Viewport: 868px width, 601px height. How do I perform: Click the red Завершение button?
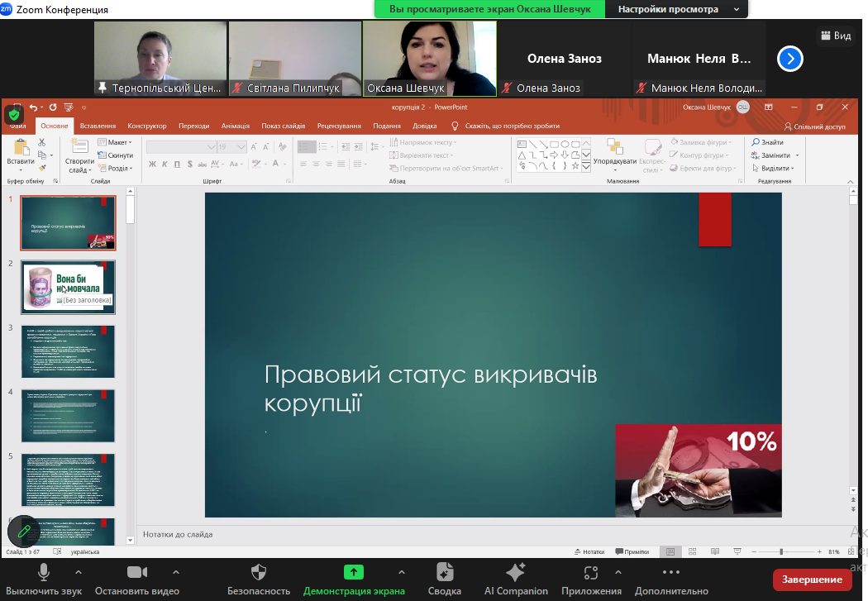tap(812, 580)
